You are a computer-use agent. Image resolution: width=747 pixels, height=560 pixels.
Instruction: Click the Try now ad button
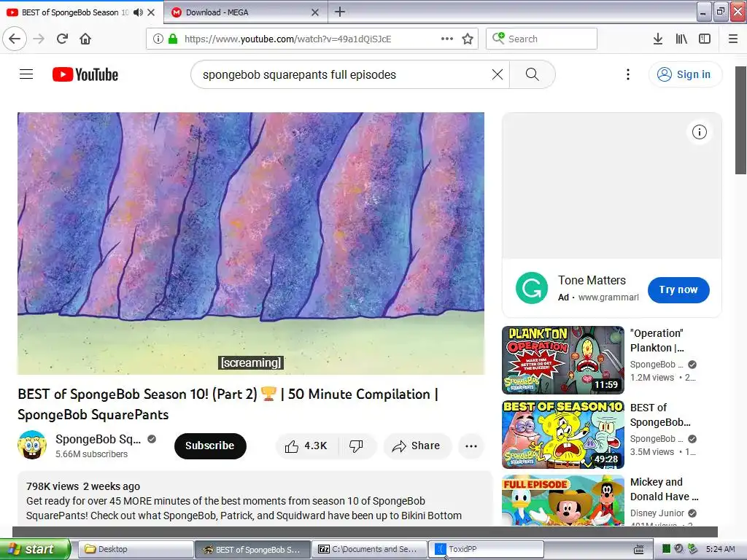pyautogui.click(x=678, y=289)
